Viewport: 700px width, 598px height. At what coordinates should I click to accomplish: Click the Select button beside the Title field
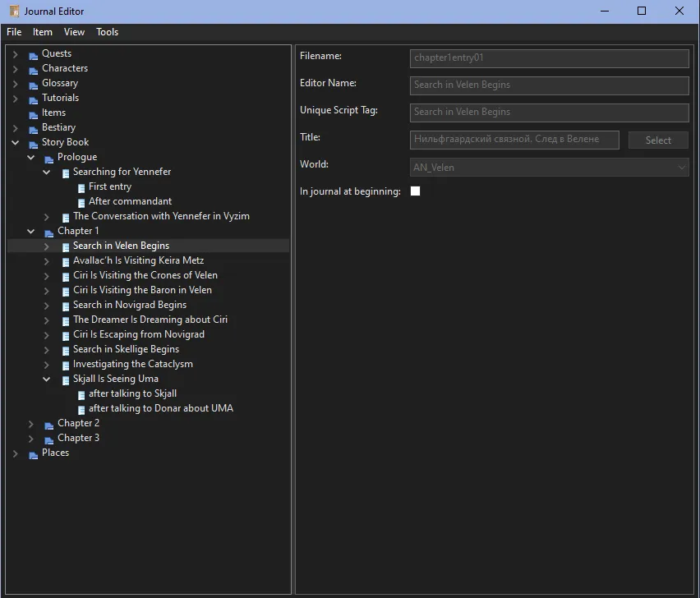658,140
